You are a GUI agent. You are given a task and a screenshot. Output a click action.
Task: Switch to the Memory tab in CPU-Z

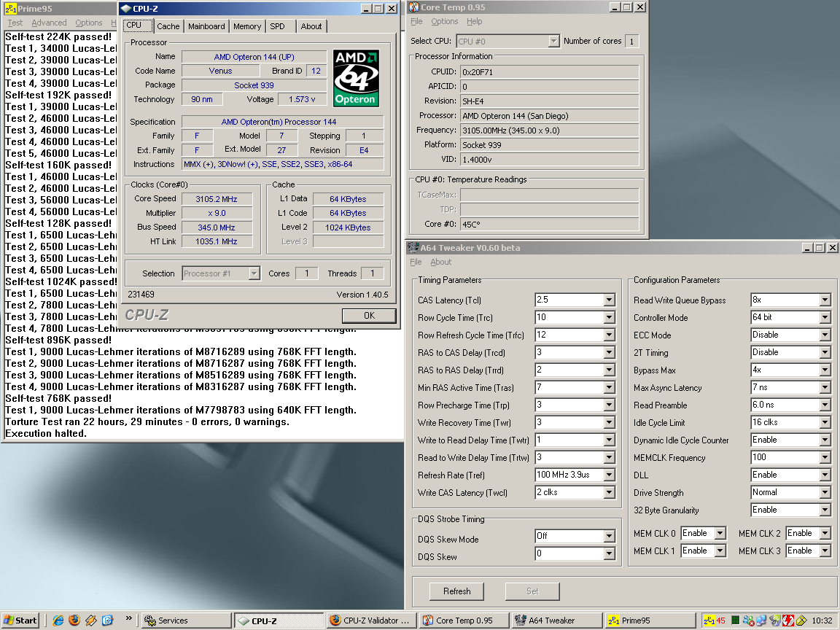(247, 26)
